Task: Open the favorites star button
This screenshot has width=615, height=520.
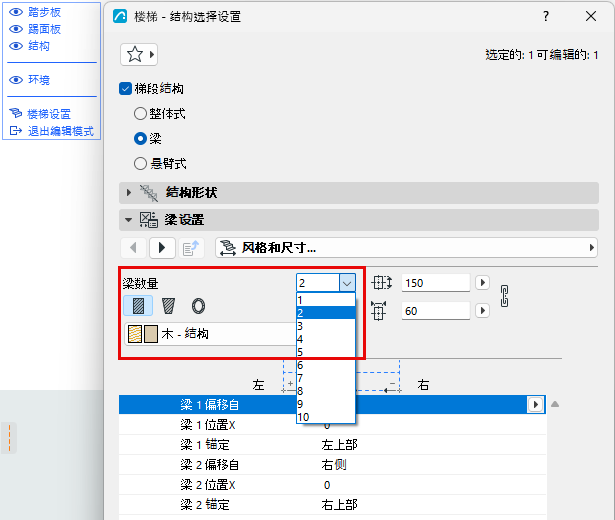Action: pyautogui.click(x=139, y=55)
